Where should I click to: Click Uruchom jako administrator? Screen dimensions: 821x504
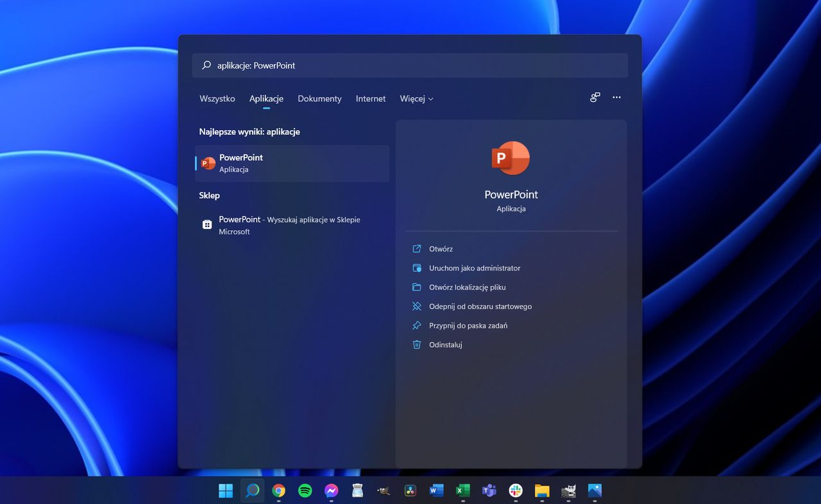click(x=475, y=268)
